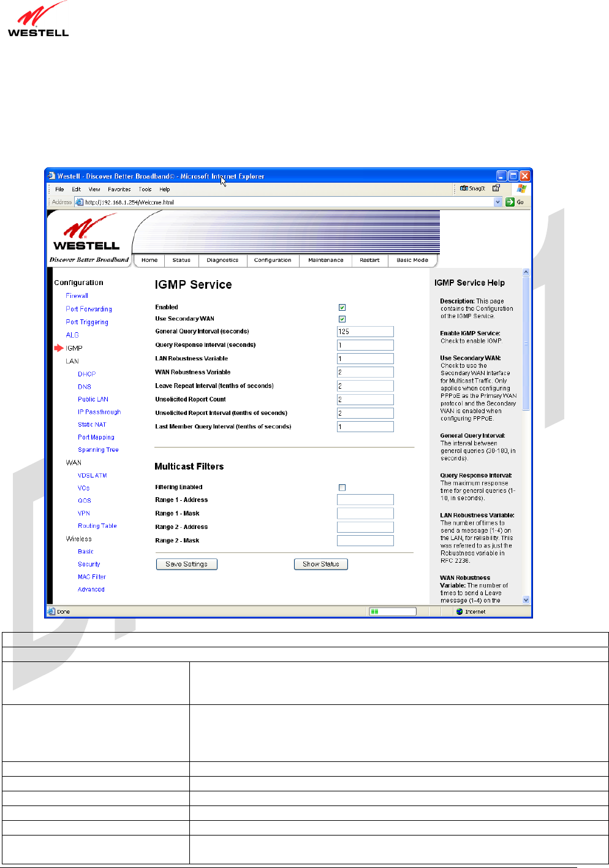Viewport: 609px width, 868px height.
Task: Click the Last Member Query Interval field
Action: click(365, 427)
